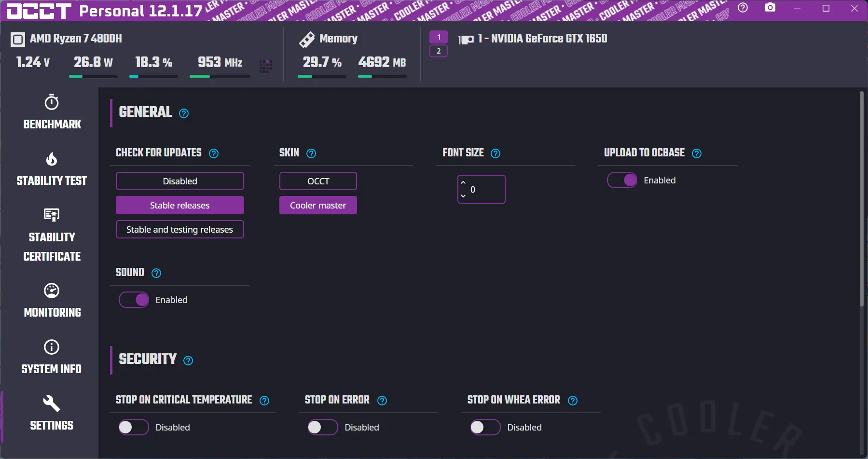This screenshot has width=868, height=459.
Task: Click the memory usage percentage bar
Action: tap(322, 76)
